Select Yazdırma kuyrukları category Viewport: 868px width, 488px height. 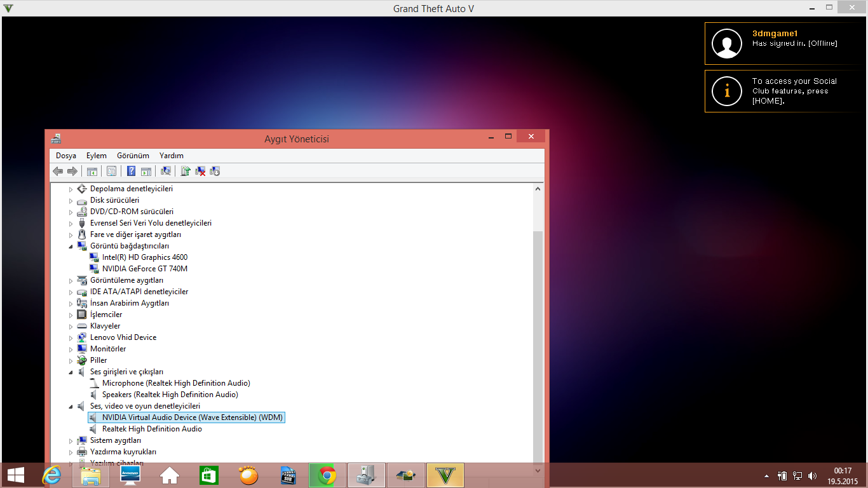pos(123,452)
